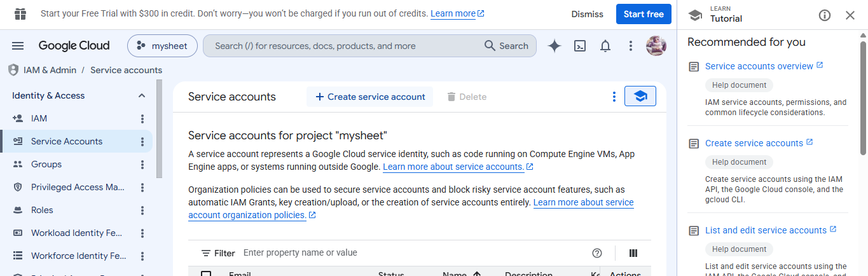
Task: Open the Service accounts overview tutorial
Action: coord(764,66)
